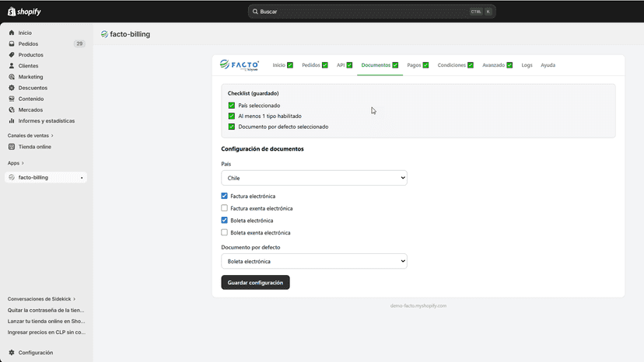Click the Shopify logo
This screenshot has height=362, width=644.
pyautogui.click(x=24, y=12)
